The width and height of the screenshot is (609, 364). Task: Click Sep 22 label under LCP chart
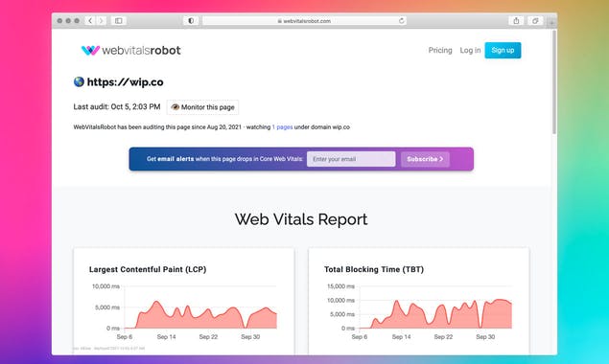tap(208, 337)
